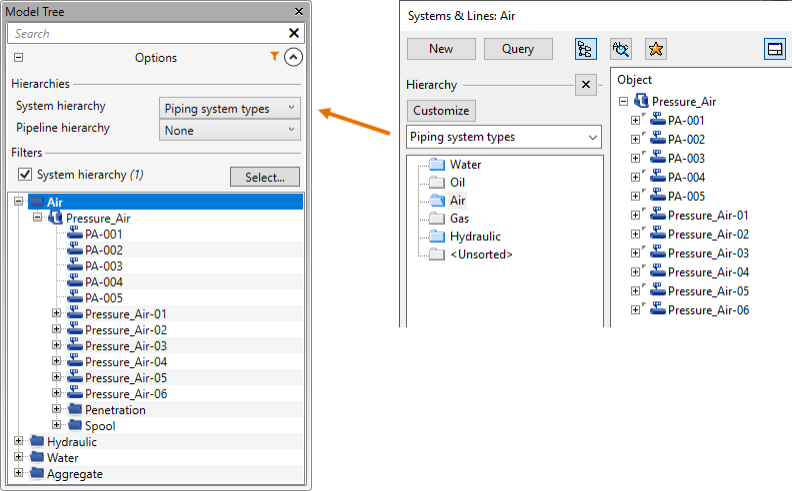Select the Water item in hierarchy list
The width and height of the screenshot is (792, 491).
(465, 165)
